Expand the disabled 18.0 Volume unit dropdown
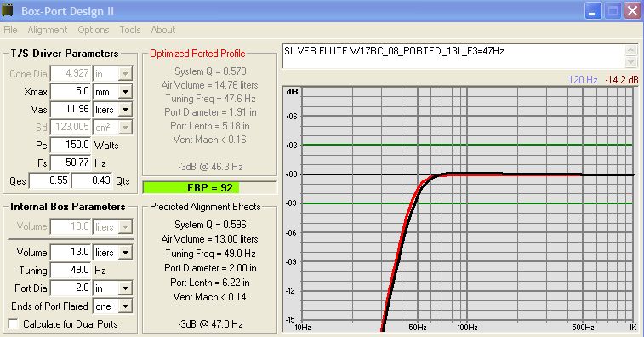The width and height of the screenshot is (644, 337). click(125, 226)
